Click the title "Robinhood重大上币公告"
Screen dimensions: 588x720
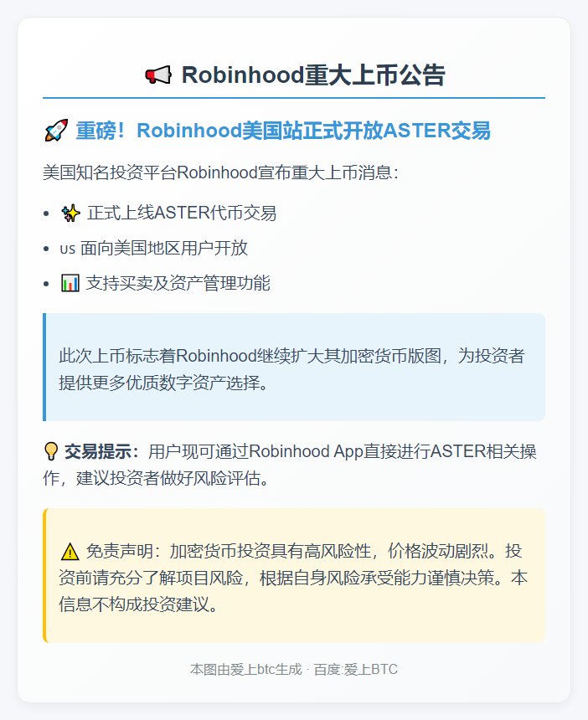(313, 75)
